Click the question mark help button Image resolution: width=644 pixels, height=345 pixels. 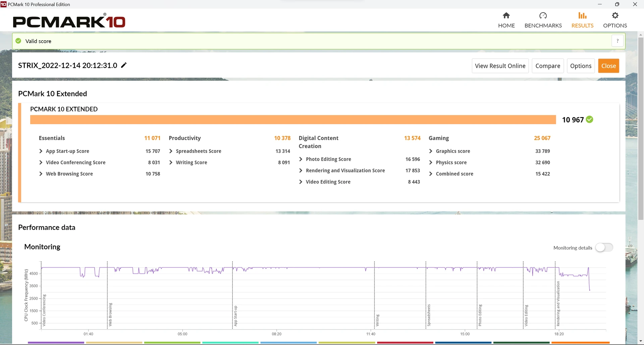(x=618, y=41)
